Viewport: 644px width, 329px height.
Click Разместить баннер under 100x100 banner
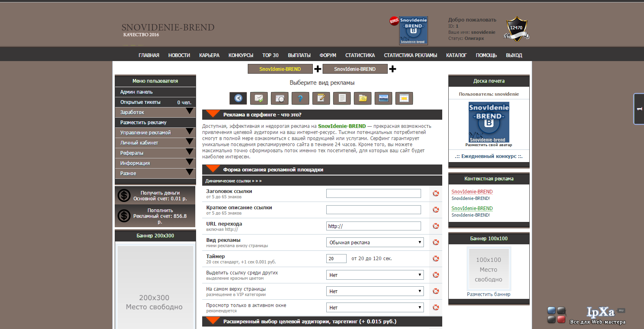coord(489,294)
